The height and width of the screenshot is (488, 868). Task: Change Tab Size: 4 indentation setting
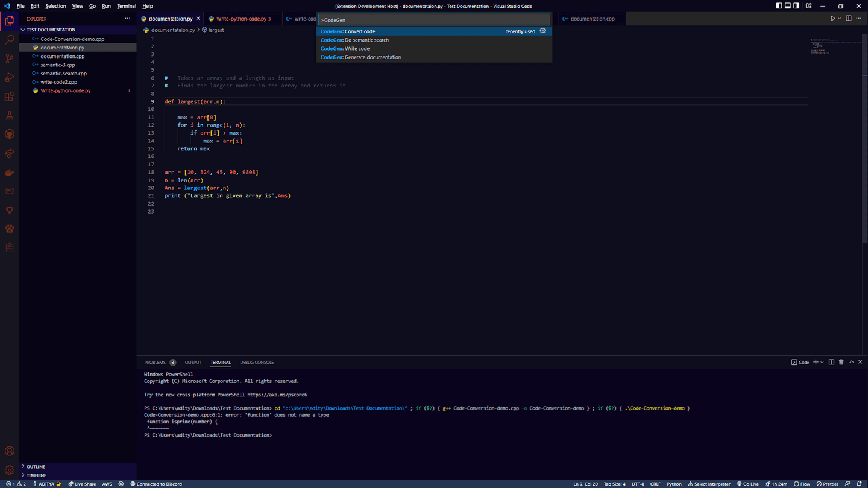point(615,484)
